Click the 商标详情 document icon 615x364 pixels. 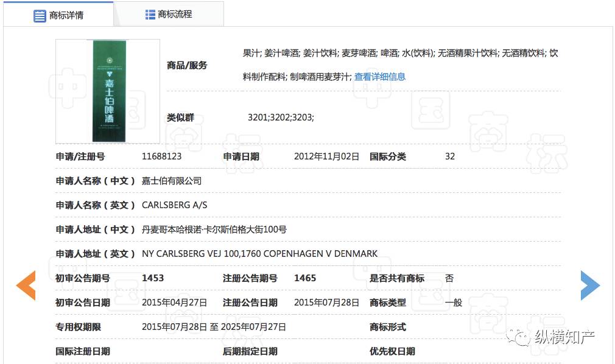[40, 16]
